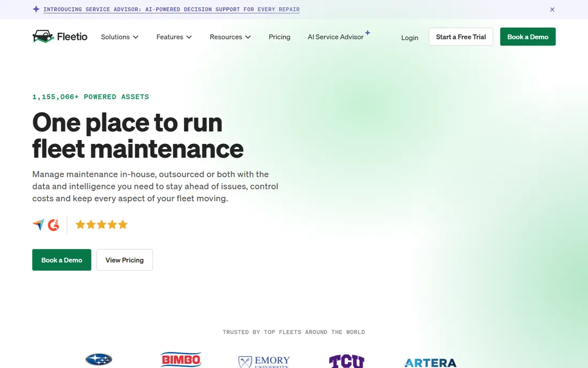Click the Emory University logo

point(264,362)
